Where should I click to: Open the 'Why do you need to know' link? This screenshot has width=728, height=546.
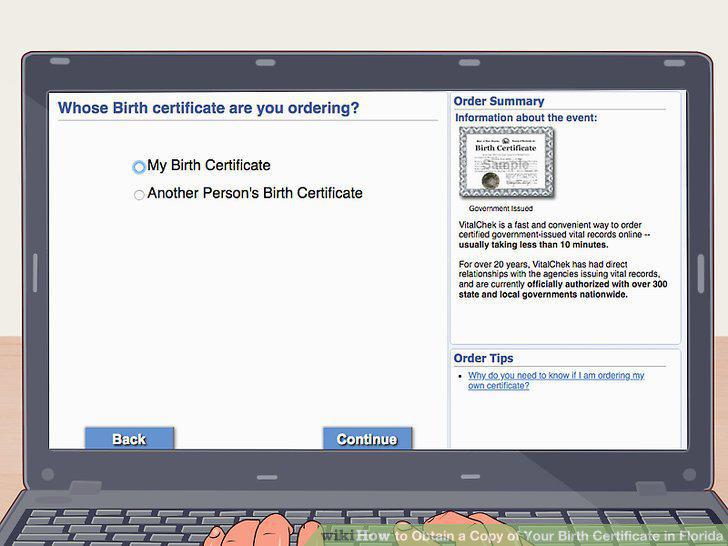coord(556,380)
